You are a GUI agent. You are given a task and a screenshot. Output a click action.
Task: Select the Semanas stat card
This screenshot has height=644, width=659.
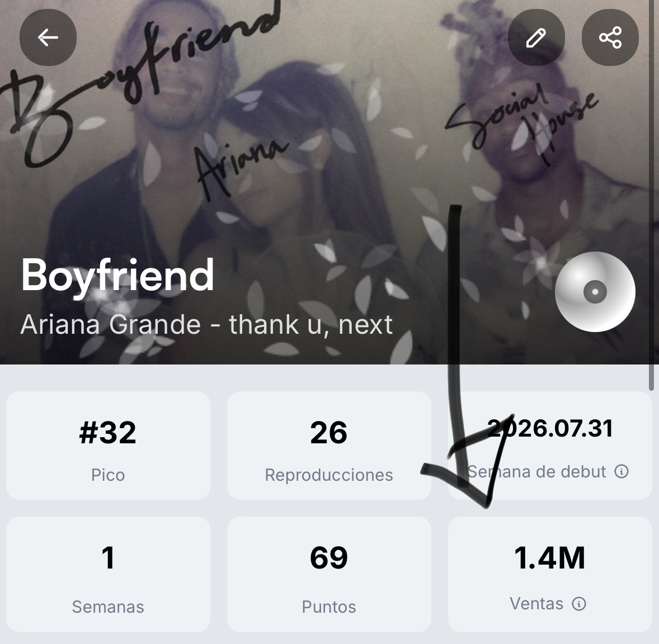click(x=108, y=574)
